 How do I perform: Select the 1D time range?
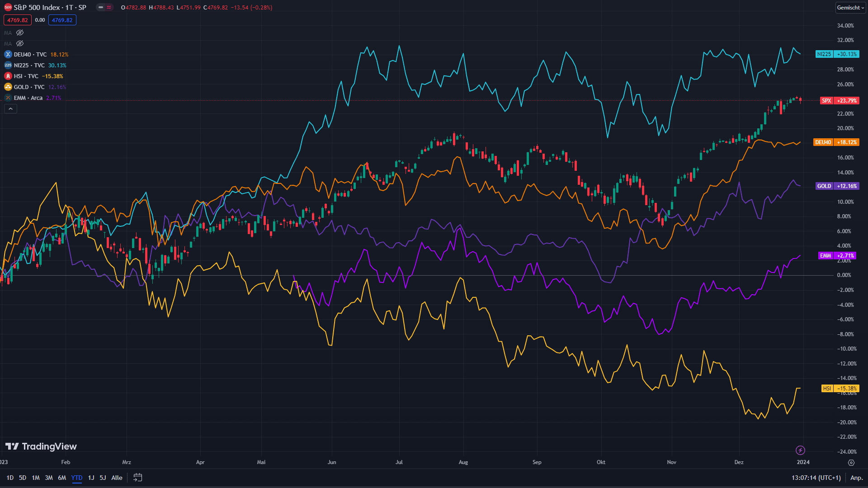click(10, 478)
